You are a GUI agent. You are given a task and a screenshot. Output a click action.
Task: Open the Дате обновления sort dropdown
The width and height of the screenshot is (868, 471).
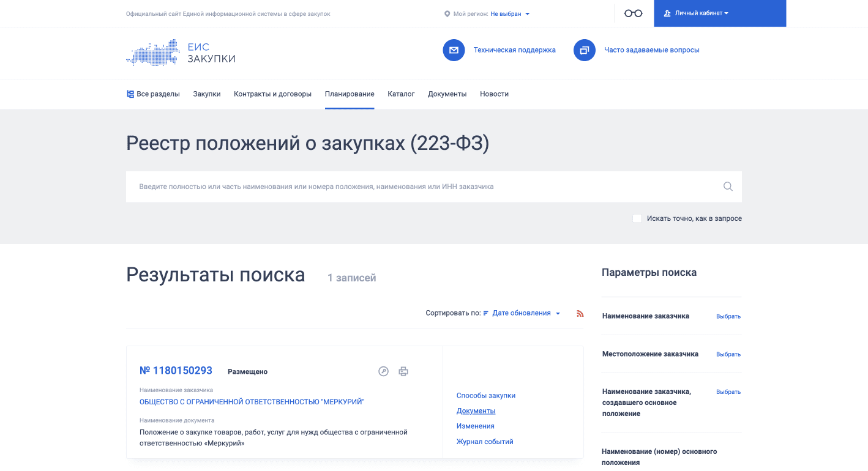click(526, 313)
